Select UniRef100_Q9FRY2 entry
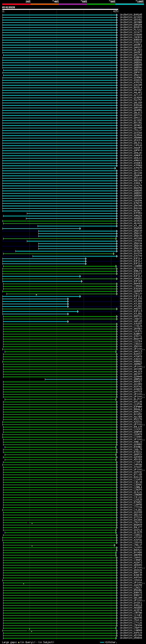The width and height of the screenshot is (146, 644). [131, 72]
